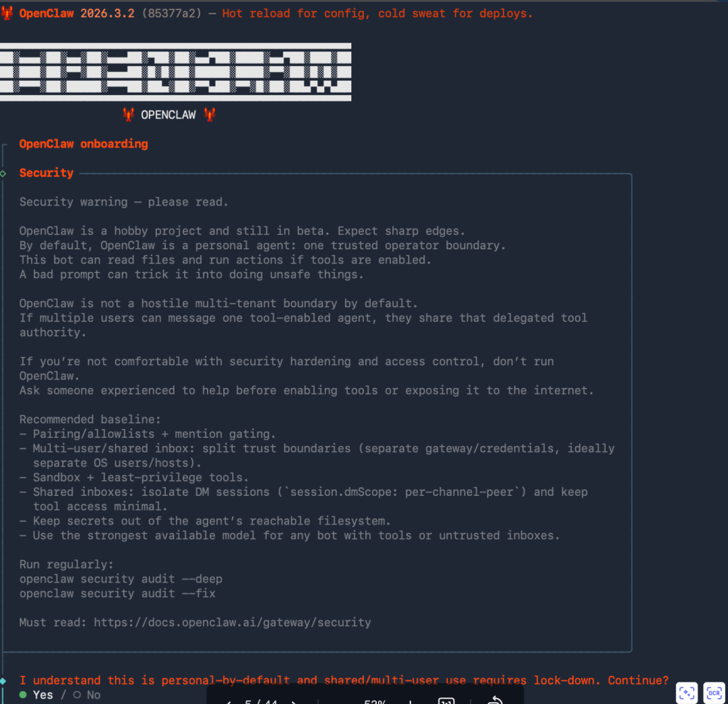Click 'OpenClaw is a hobby project' line
728x704 pixels.
pyautogui.click(x=242, y=230)
